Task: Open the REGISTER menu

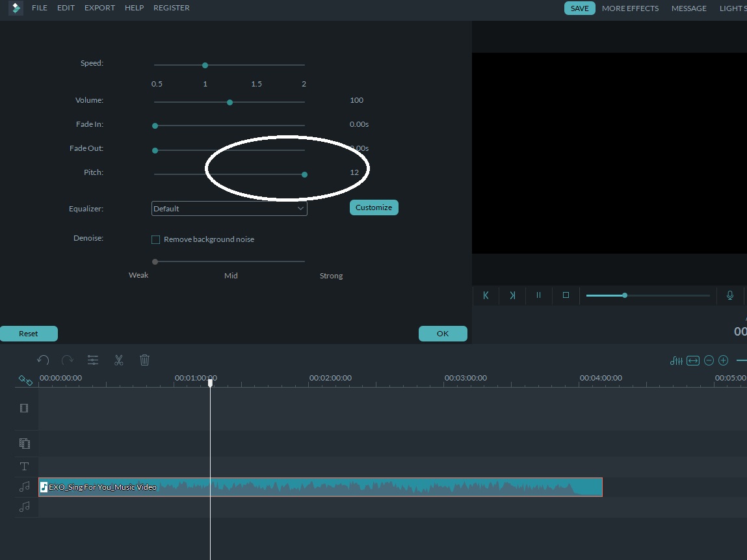Action: (172, 8)
